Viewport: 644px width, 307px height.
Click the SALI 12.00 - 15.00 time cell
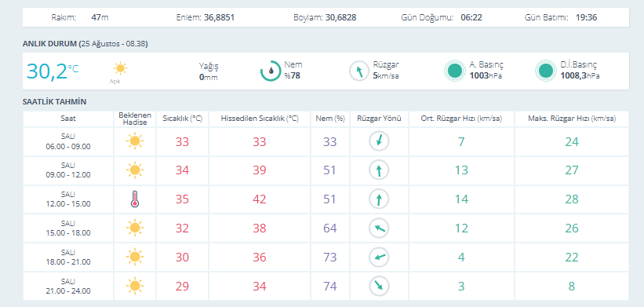pos(68,199)
